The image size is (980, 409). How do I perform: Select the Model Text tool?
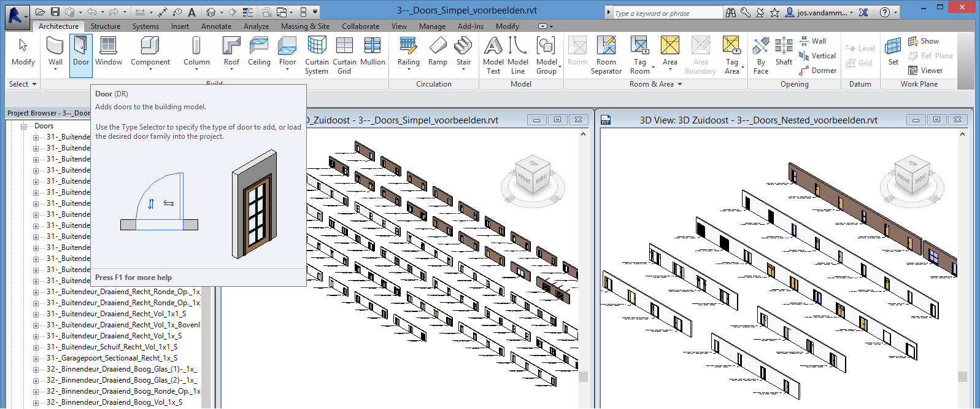click(493, 55)
